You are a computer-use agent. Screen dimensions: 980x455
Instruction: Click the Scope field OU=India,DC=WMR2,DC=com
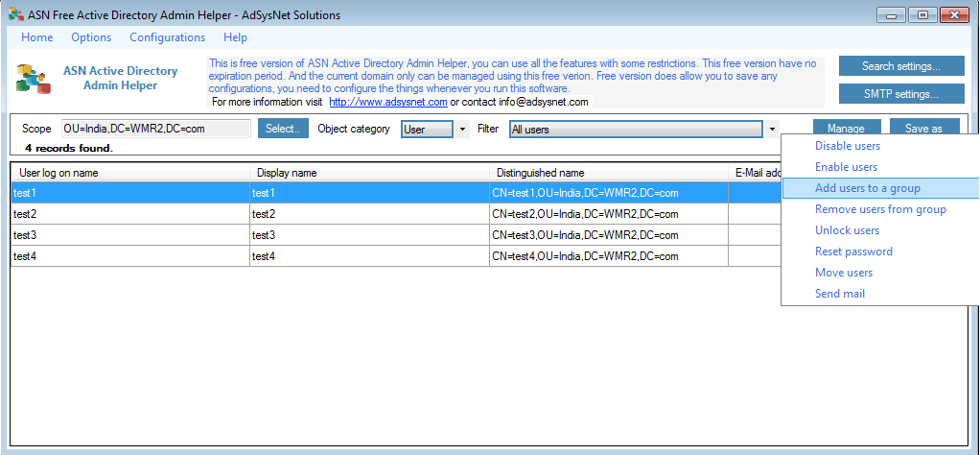(156, 129)
